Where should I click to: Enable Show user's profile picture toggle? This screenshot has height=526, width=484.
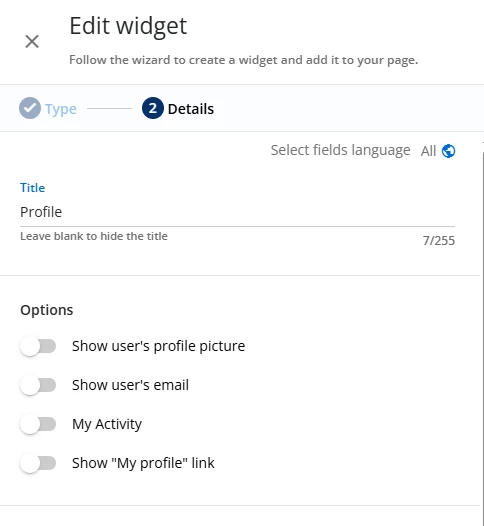(38, 346)
